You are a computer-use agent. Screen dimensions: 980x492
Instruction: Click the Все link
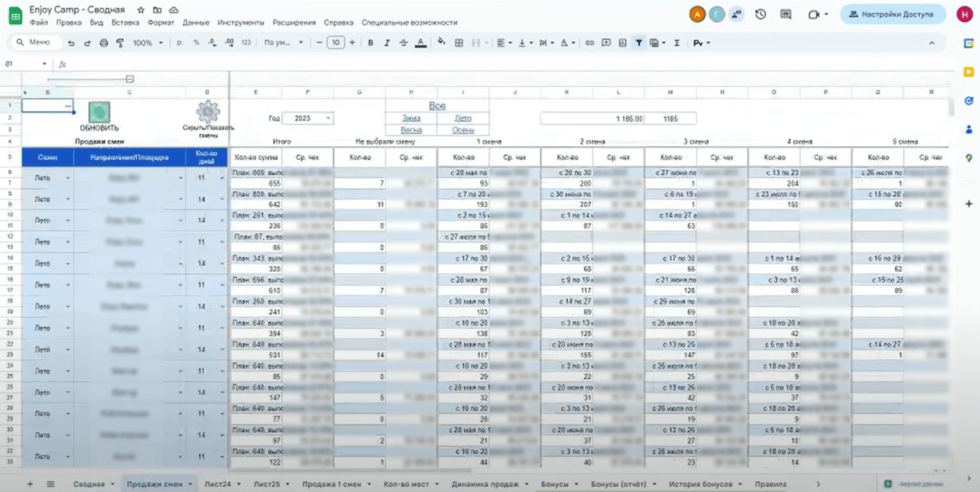(437, 106)
